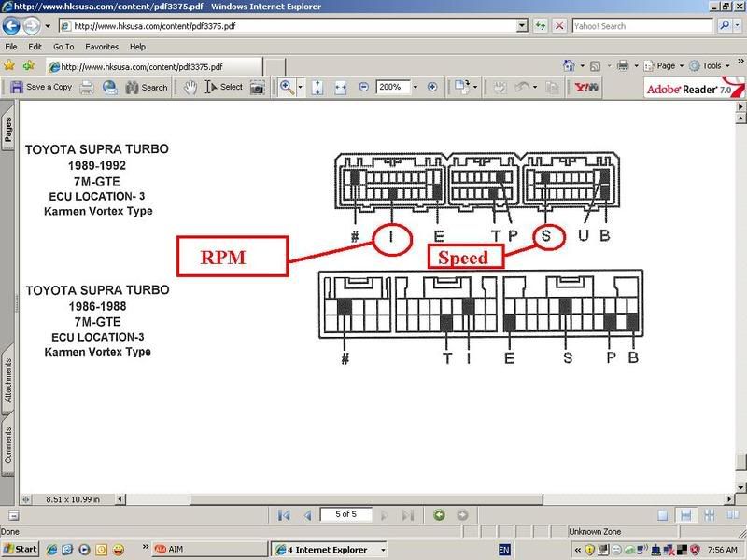Click the horizontal scrollbar thumb
Viewport: 747px width, 560px height.
click(x=367, y=499)
